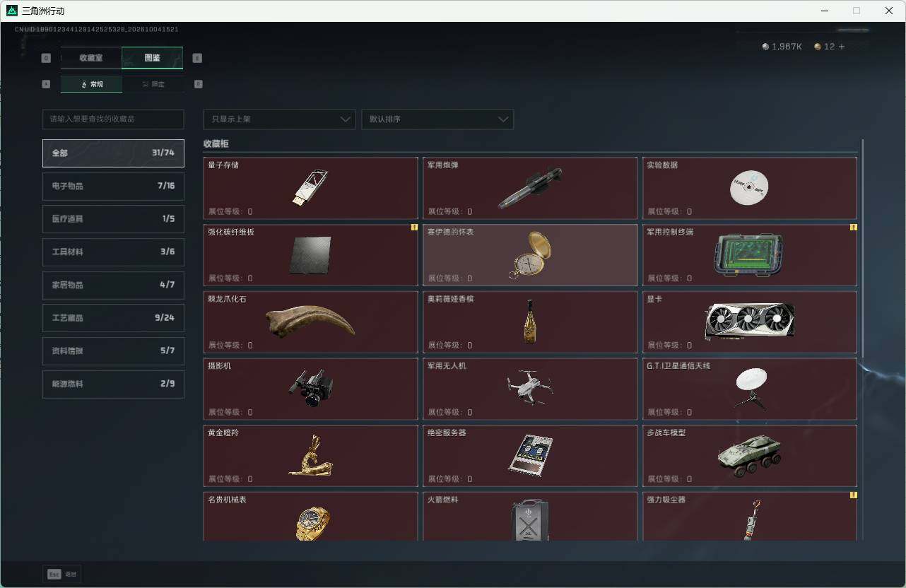This screenshot has width=906, height=588.
Task: Select the 量子存储 USB drive item
Action: 310,188
